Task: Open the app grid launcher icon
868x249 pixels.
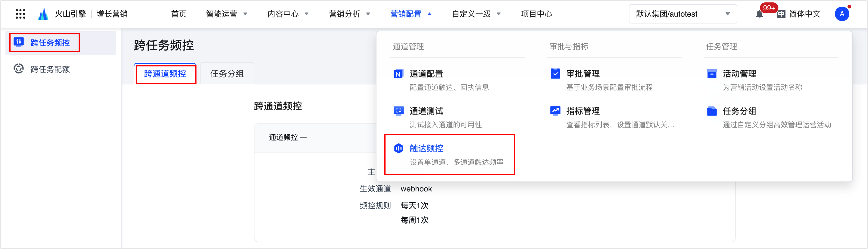Action: click(20, 14)
